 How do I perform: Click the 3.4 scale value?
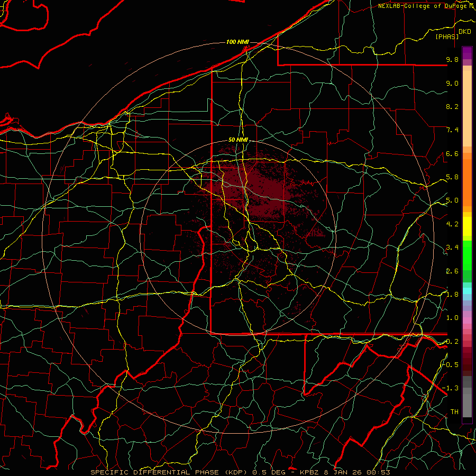click(x=452, y=248)
